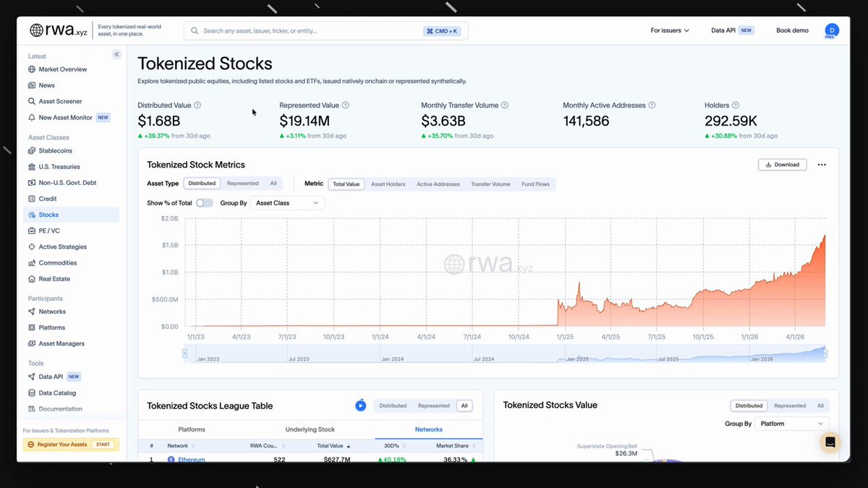Image resolution: width=868 pixels, height=488 pixels.
Task: Click the News sidebar icon
Action: click(x=32, y=85)
